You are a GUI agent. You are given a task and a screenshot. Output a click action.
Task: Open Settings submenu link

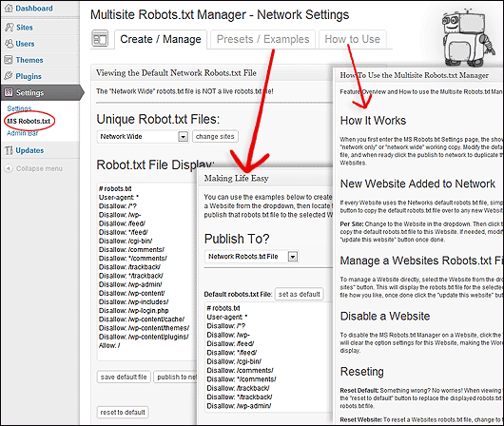19,108
